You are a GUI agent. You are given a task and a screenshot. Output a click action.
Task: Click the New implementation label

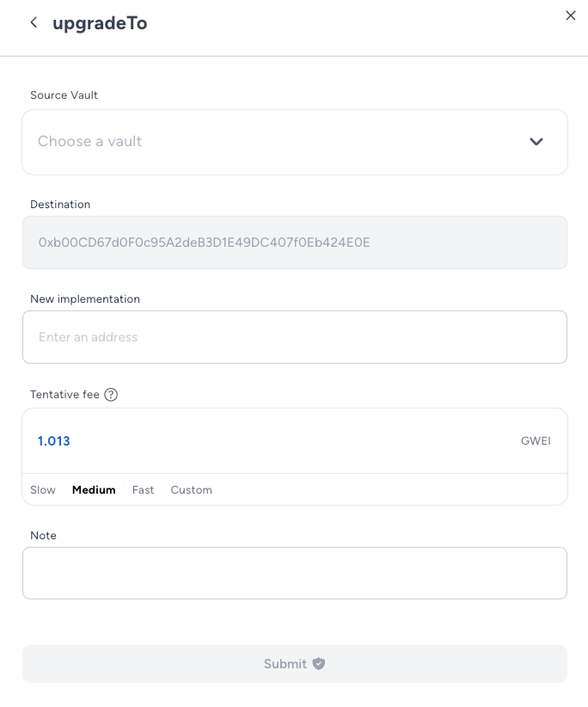[85, 299]
